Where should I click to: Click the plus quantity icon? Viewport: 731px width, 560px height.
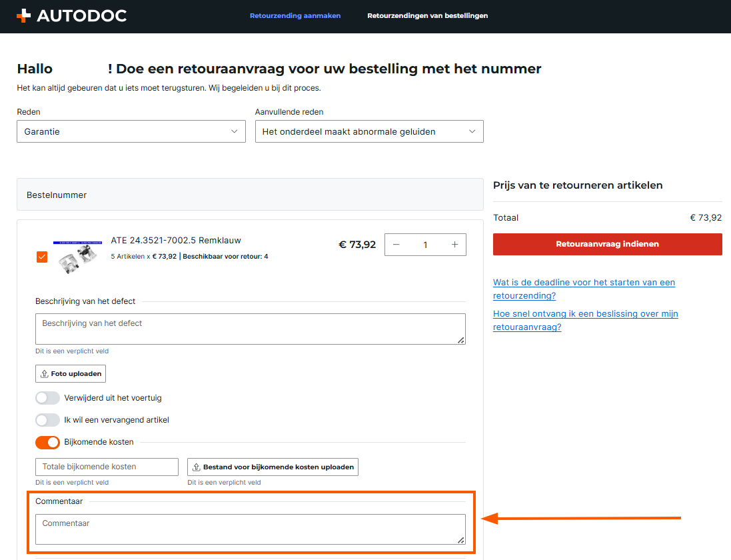[454, 245]
